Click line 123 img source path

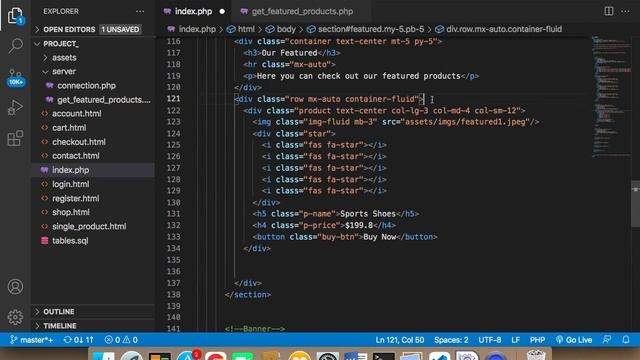pos(465,122)
